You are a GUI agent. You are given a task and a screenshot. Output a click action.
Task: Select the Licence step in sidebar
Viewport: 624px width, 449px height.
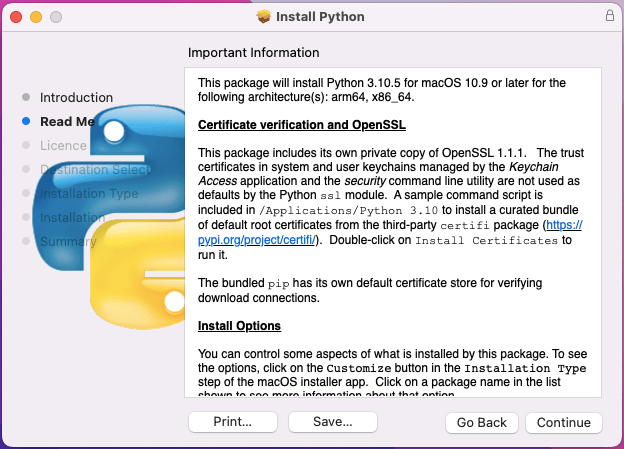(63, 145)
